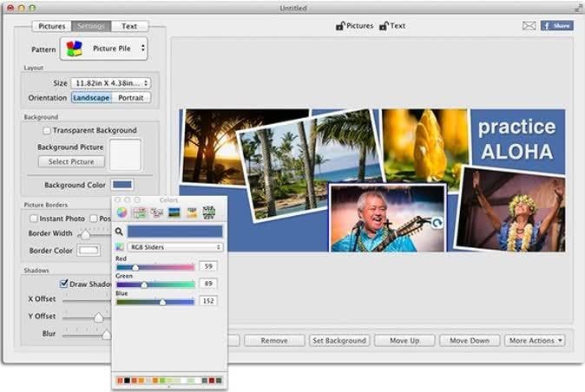Click the Background Color swatch
This screenshot has width=585, height=392.
click(122, 185)
